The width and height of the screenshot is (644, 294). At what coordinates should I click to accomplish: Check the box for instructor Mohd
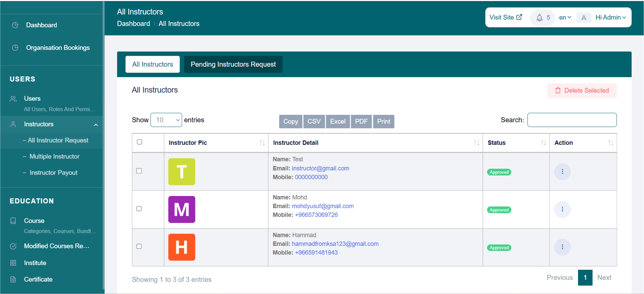(x=139, y=209)
